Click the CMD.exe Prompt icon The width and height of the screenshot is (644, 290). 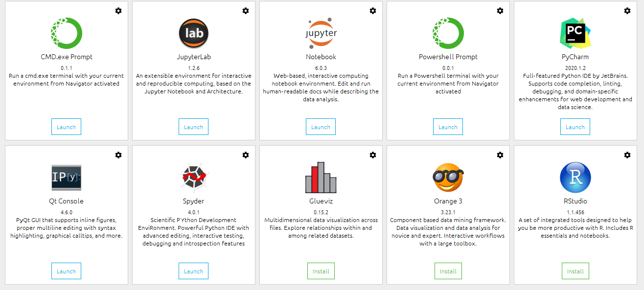click(66, 33)
